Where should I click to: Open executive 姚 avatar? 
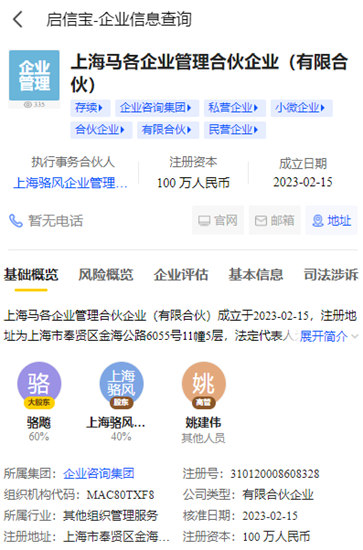click(203, 384)
